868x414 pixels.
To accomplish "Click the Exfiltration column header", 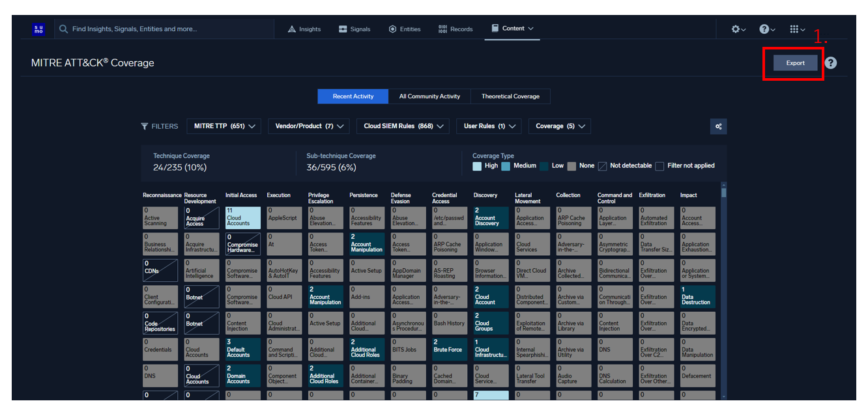I will (652, 195).
